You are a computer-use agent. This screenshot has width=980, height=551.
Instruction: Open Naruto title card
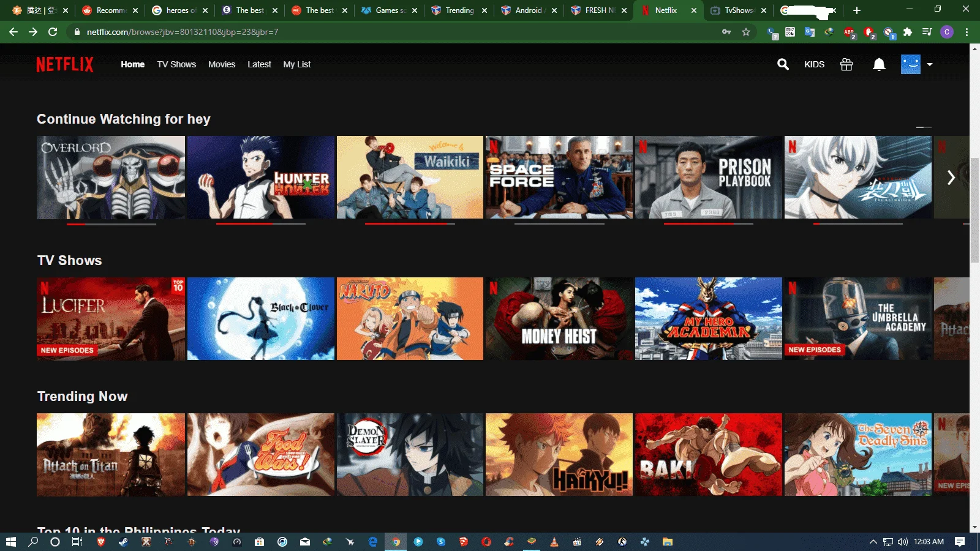[x=410, y=318]
